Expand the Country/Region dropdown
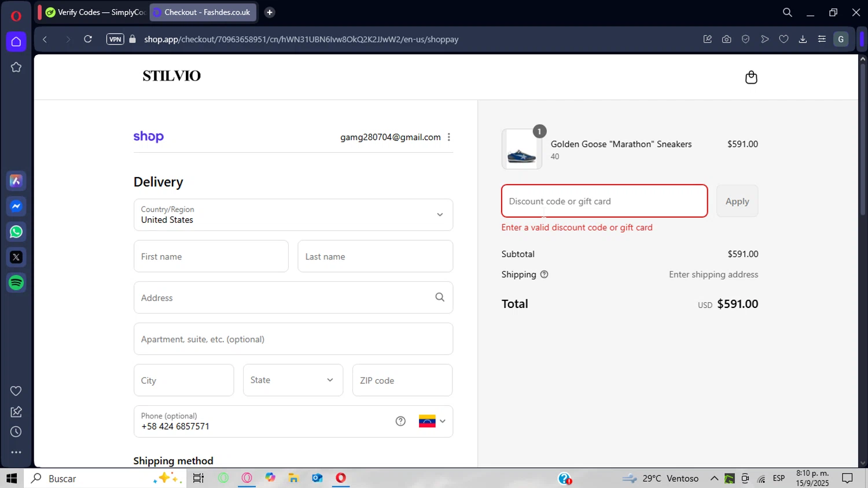 (x=293, y=215)
